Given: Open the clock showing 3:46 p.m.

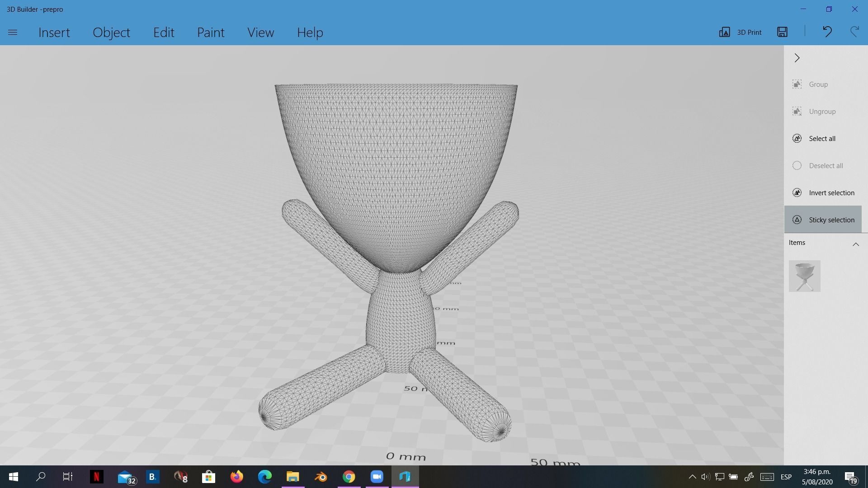Looking at the screenshot, I should pyautogui.click(x=817, y=477).
